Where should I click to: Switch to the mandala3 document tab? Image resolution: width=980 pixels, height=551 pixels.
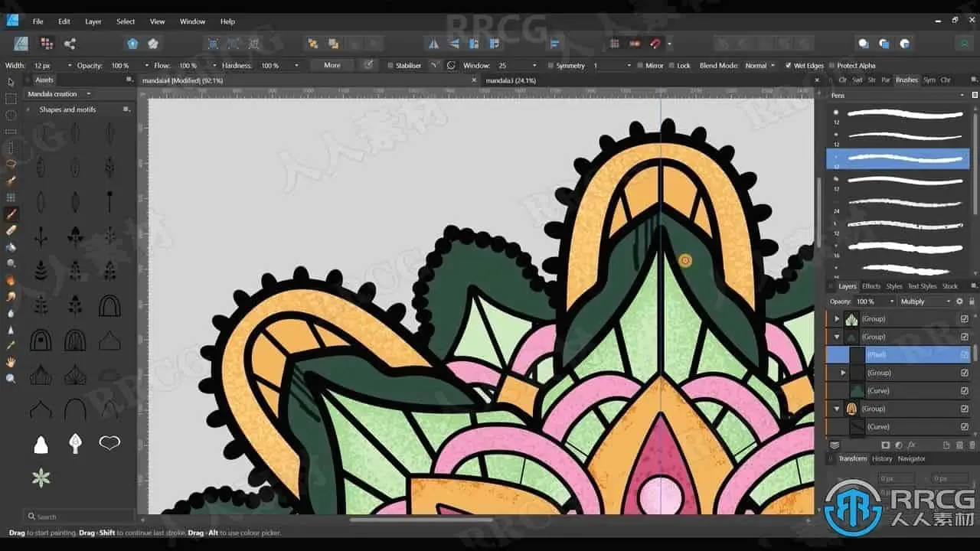point(511,80)
